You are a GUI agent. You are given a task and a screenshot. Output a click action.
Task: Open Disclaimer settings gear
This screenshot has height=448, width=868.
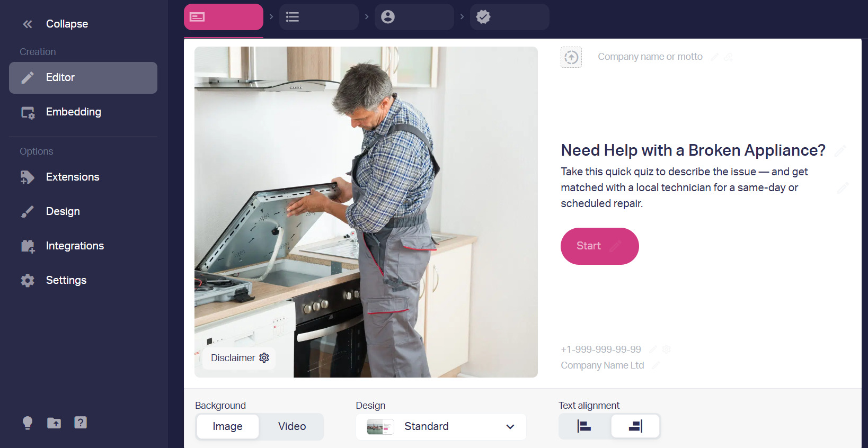(264, 358)
